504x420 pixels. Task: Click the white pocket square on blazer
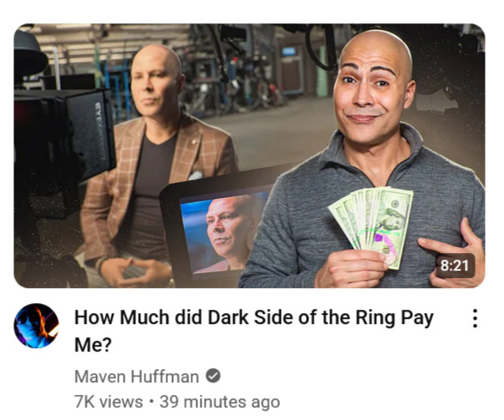[195, 175]
